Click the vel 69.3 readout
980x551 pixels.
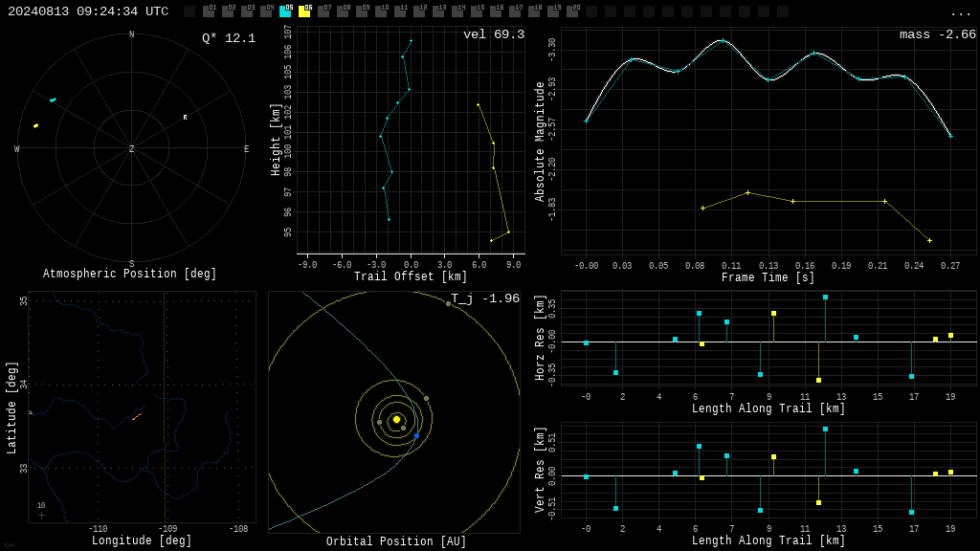tap(494, 34)
